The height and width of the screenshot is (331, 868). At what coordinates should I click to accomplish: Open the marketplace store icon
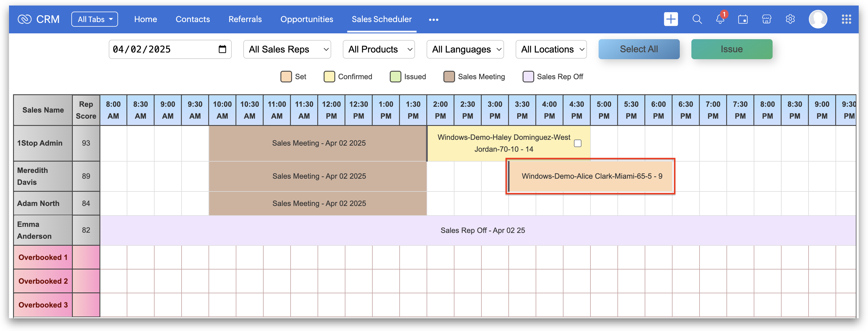click(766, 19)
